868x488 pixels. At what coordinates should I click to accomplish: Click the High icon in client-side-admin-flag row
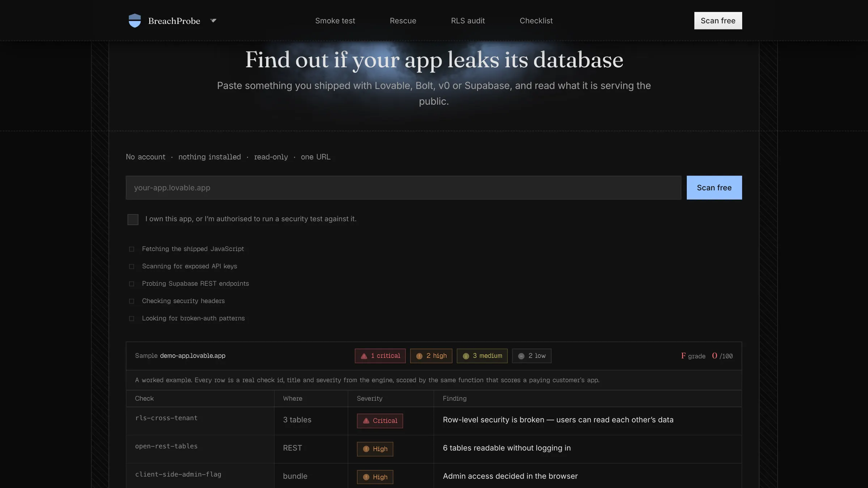366,477
